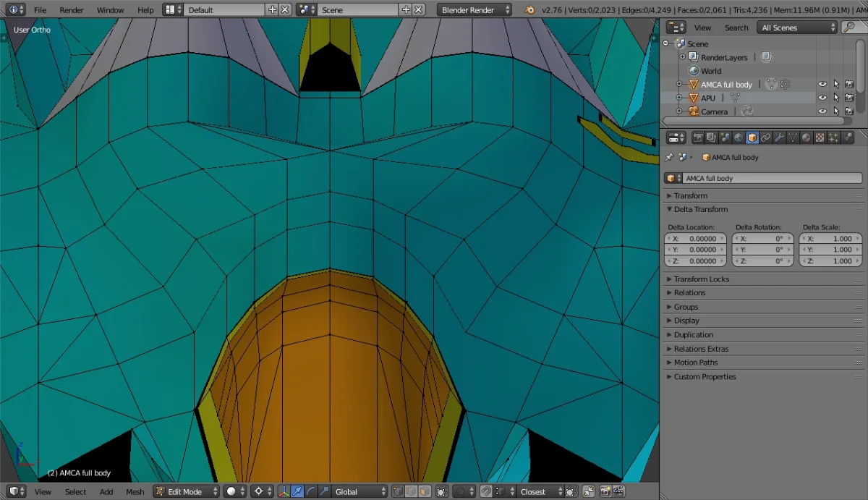868x500 pixels.
Task: Toggle limit selection to visible
Action: [x=443, y=491]
